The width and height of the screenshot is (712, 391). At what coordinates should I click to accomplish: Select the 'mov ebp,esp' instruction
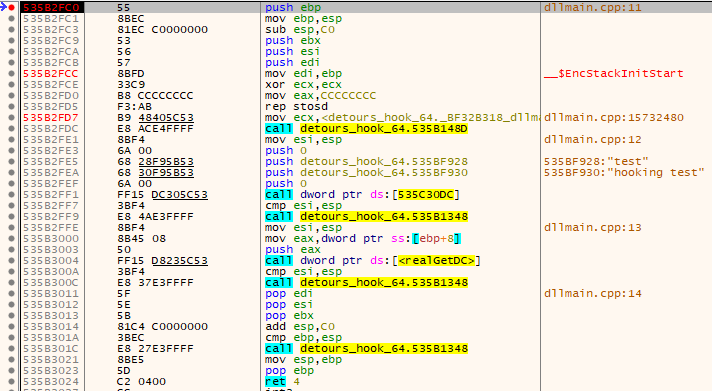[x=303, y=19]
